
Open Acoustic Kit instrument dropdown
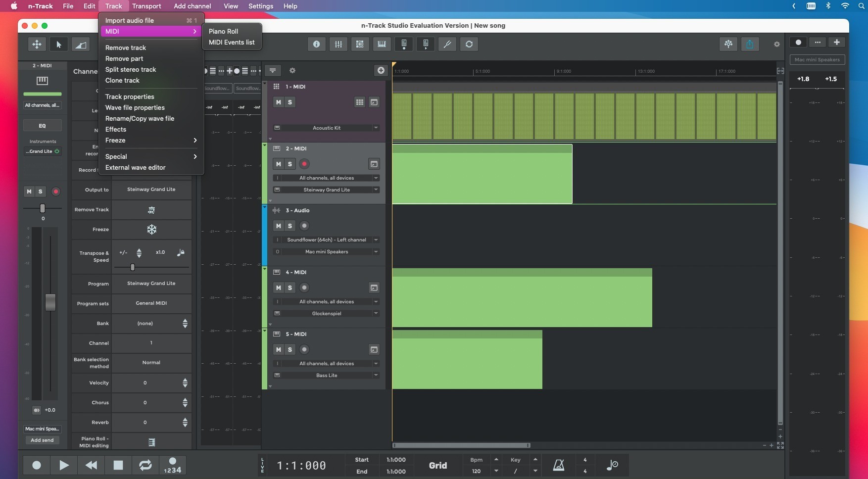click(327, 128)
